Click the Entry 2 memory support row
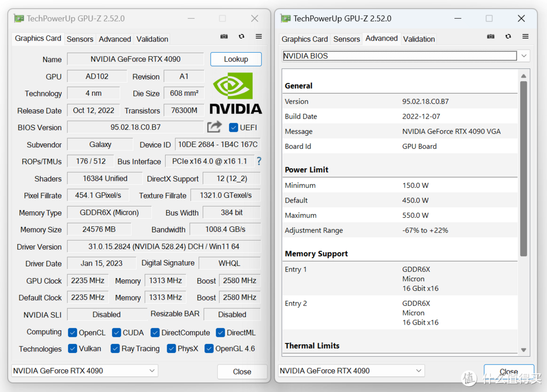 coord(400,313)
